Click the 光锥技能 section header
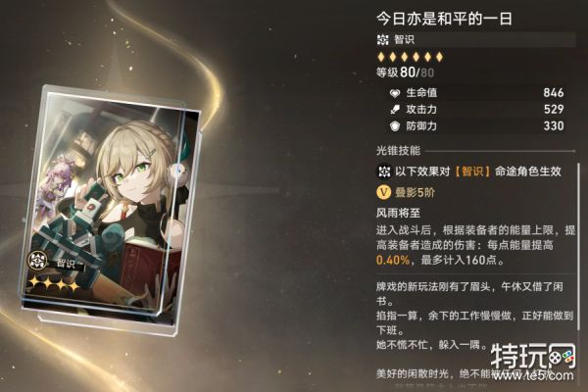The height and width of the screenshot is (392, 588). pyautogui.click(x=398, y=151)
